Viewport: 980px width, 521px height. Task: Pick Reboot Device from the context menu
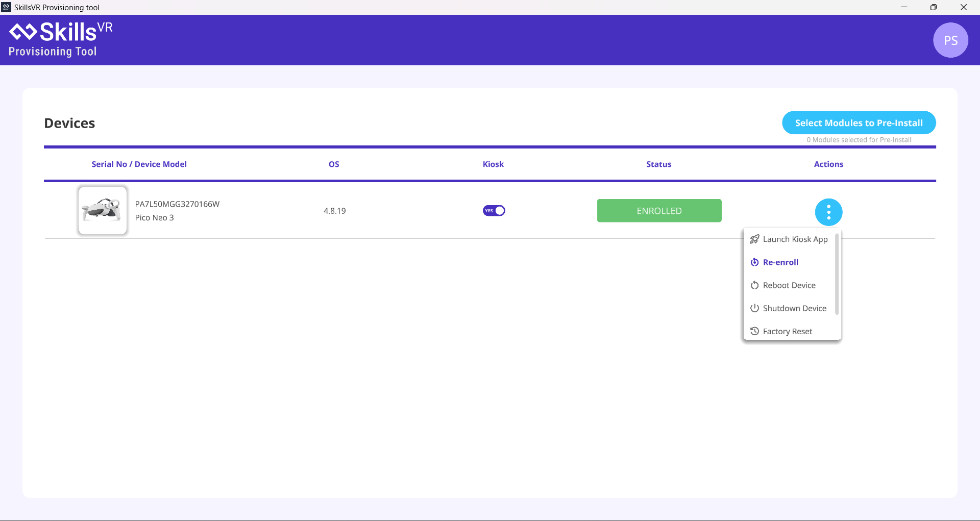click(x=789, y=285)
